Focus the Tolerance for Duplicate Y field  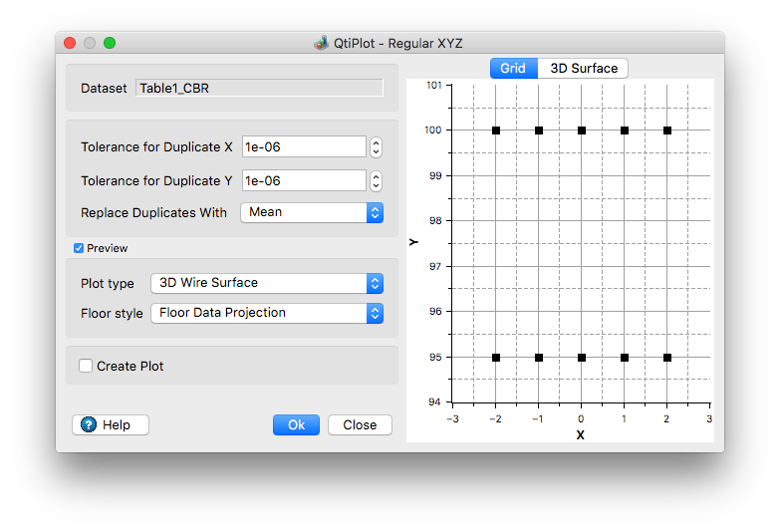point(303,180)
